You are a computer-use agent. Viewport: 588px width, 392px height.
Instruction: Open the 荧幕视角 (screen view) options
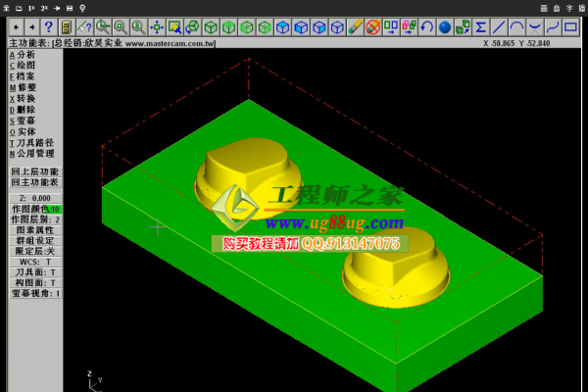[x=35, y=293]
